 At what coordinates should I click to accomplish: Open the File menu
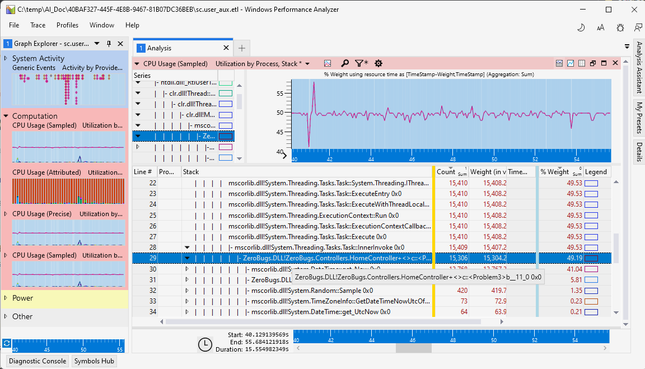pos(14,25)
